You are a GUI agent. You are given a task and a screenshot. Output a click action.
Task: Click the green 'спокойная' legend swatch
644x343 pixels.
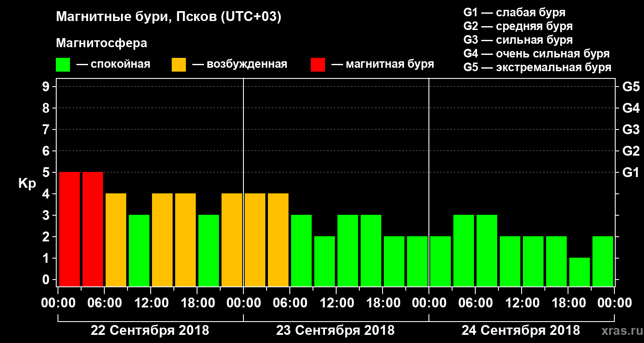point(63,65)
